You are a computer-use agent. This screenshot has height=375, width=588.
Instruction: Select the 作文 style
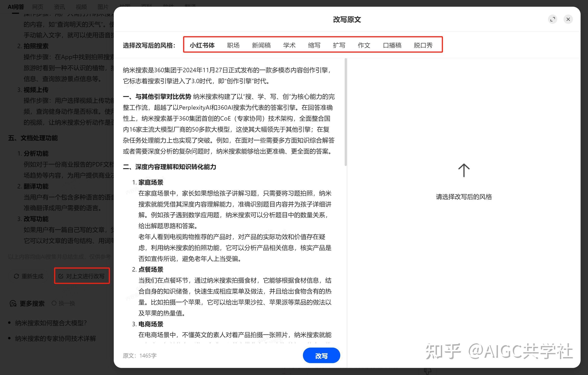(x=364, y=45)
